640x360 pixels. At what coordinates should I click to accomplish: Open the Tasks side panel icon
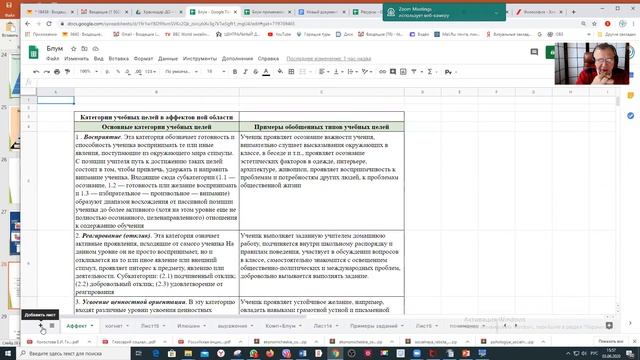[631, 116]
